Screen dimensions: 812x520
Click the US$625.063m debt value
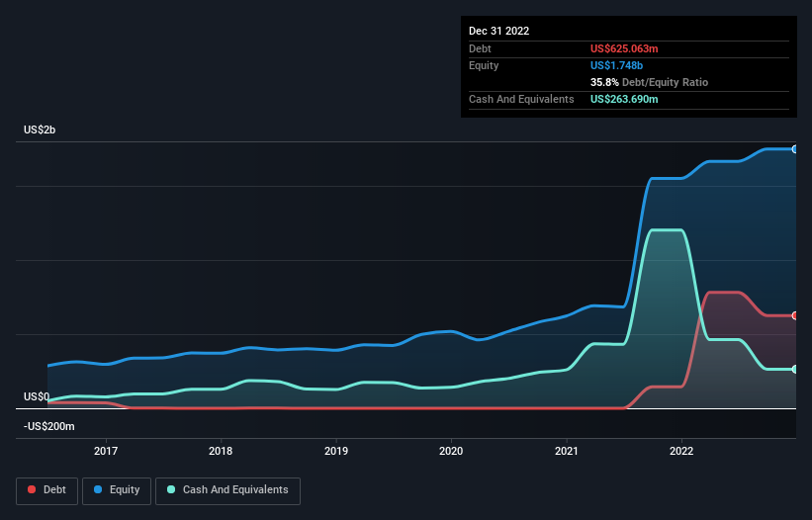pos(624,48)
